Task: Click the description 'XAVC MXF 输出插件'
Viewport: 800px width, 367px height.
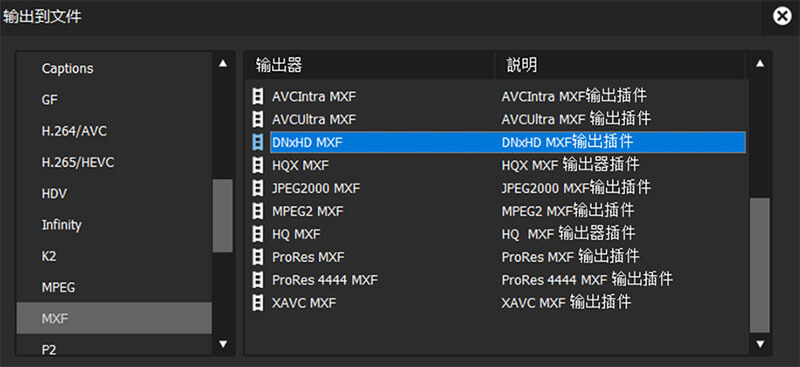Action: (x=566, y=302)
